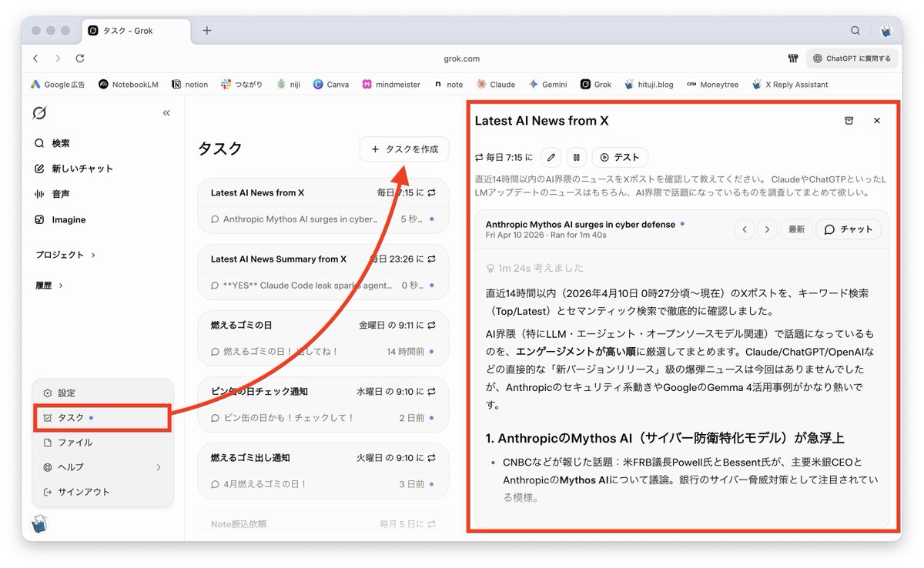Open note bookmark
924x568 pixels.
(449, 85)
